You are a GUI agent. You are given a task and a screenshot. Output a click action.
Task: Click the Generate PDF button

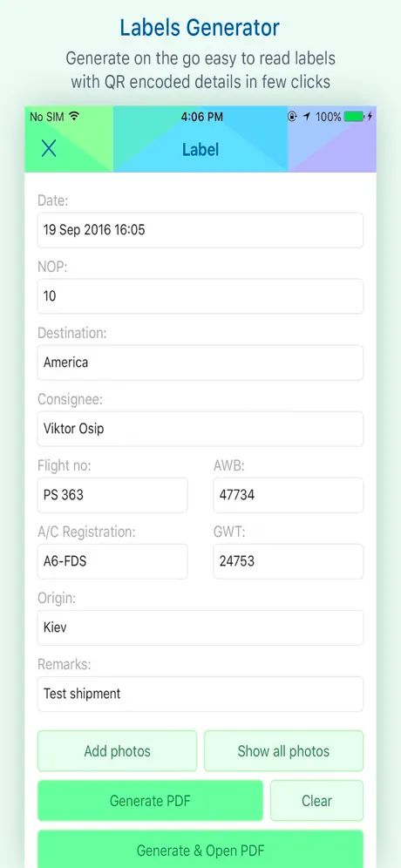click(150, 801)
